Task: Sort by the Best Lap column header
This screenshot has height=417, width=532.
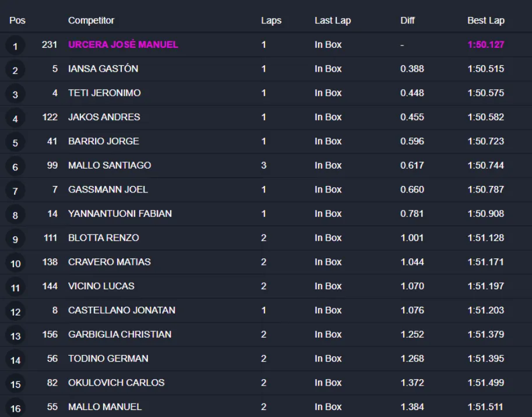Action: (485, 20)
